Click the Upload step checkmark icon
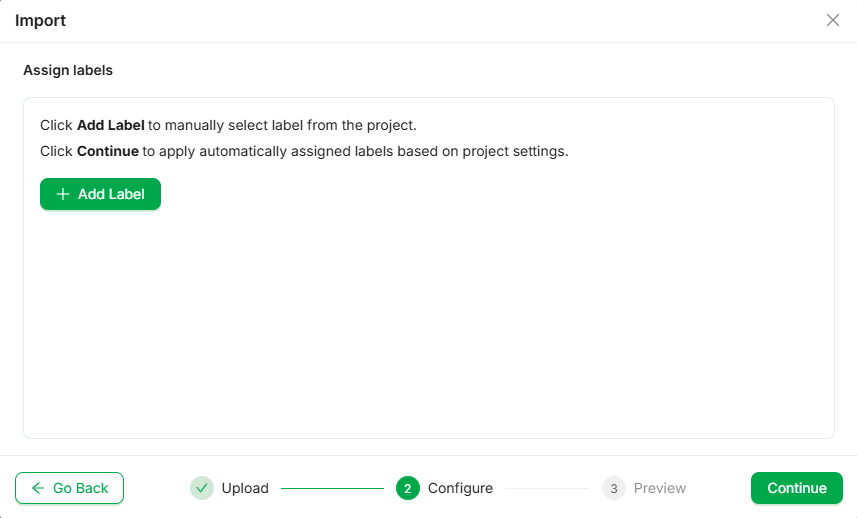The height and width of the screenshot is (518, 857). coord(202,488)
